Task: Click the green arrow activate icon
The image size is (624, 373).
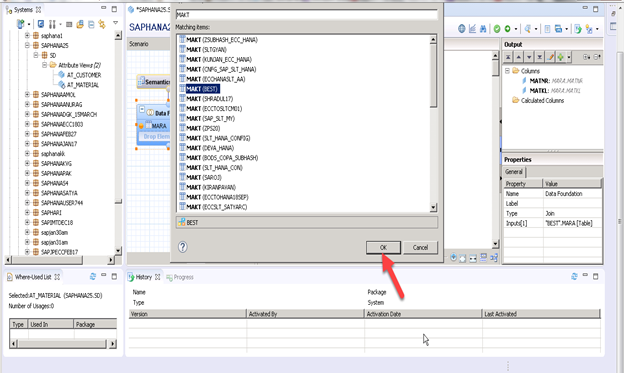Action: (507, 29)
